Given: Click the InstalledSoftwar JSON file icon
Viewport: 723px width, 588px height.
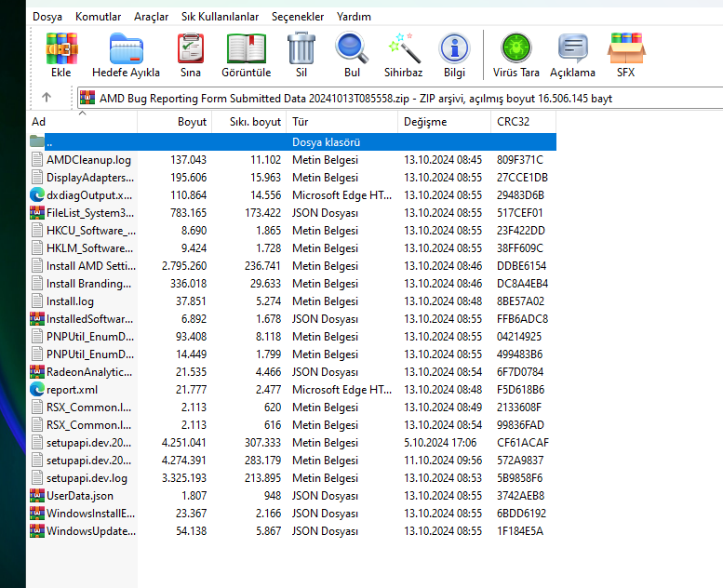Looking at the screenshot, I should (37, 319).
